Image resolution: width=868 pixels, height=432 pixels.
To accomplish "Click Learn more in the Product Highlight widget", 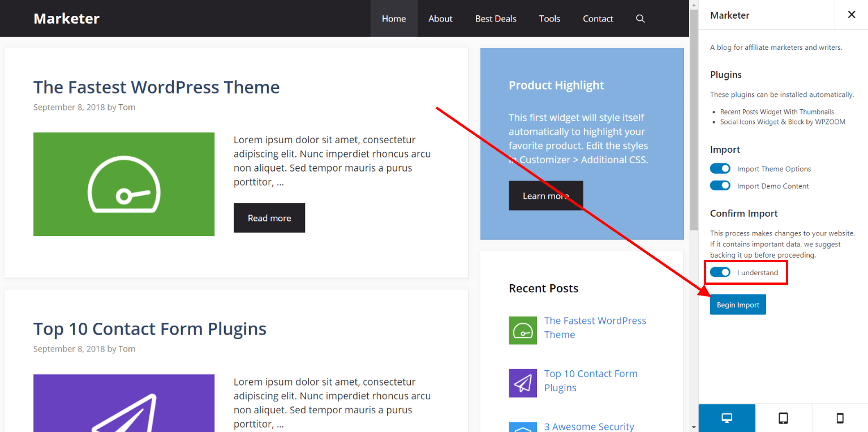I will (545, 195).
